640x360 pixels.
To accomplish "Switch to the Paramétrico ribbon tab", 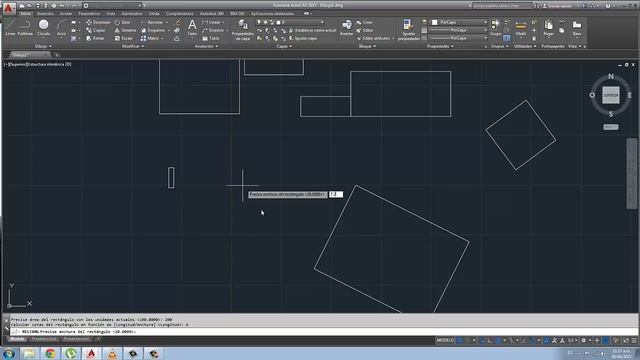I will pos(89,13).
